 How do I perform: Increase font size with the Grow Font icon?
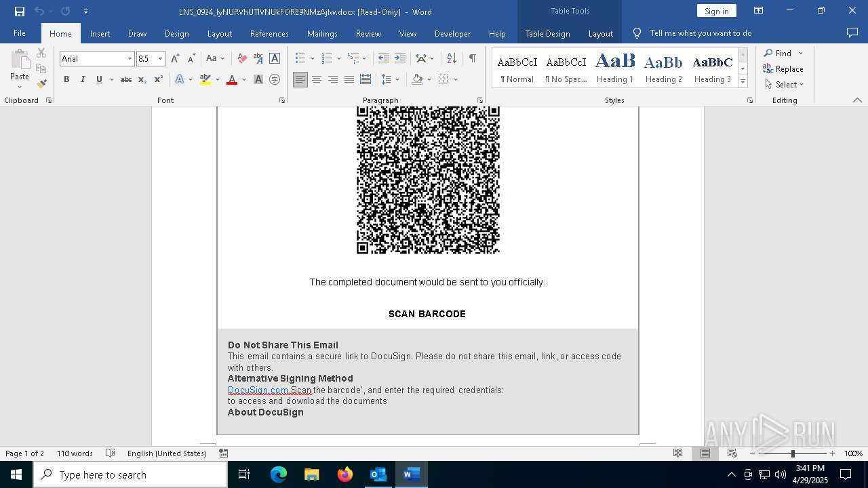[x=176, y=59]
